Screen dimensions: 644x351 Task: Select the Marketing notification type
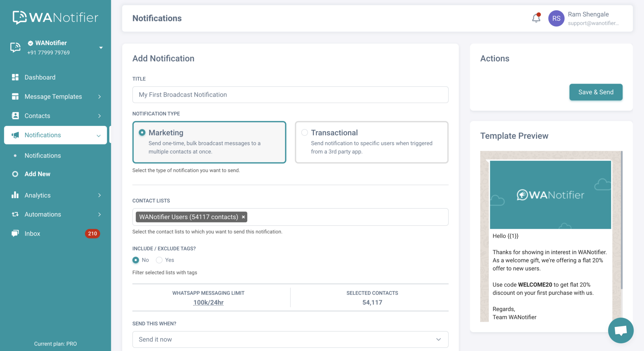142,133
